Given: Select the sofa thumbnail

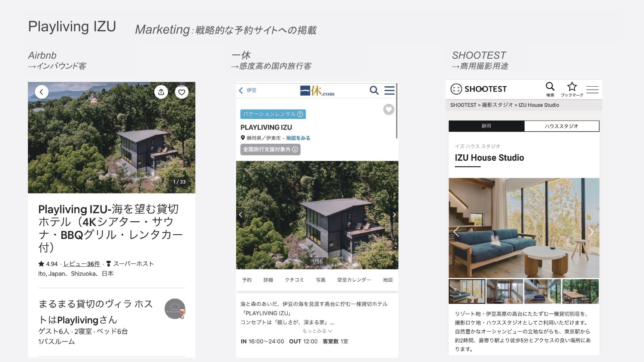Looking at the screenshot, I should (467, 291).
